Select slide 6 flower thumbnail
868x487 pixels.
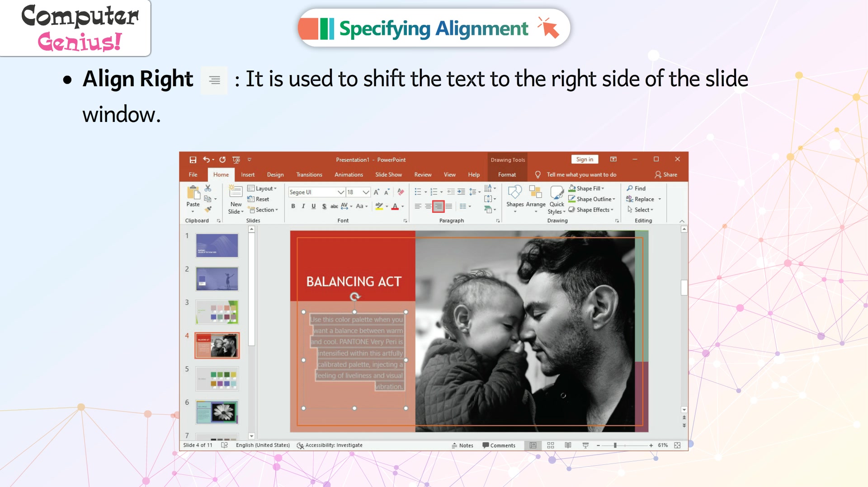point(217,412)
